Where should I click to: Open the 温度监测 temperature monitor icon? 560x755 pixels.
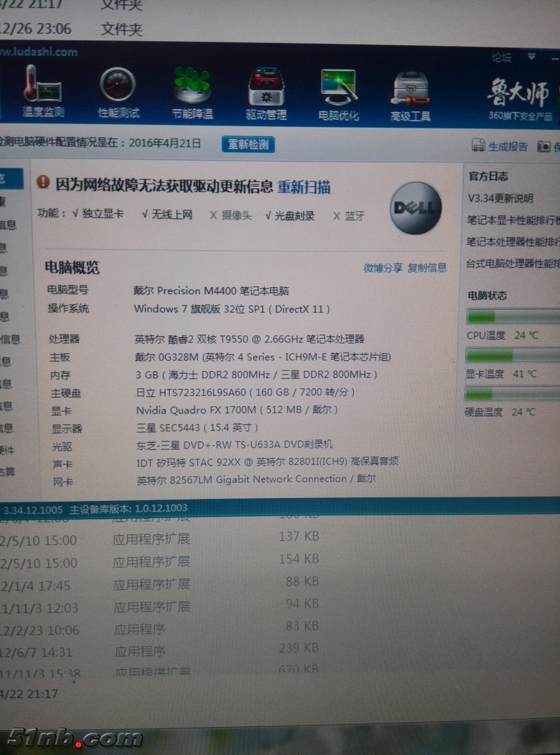pos(42,85)
